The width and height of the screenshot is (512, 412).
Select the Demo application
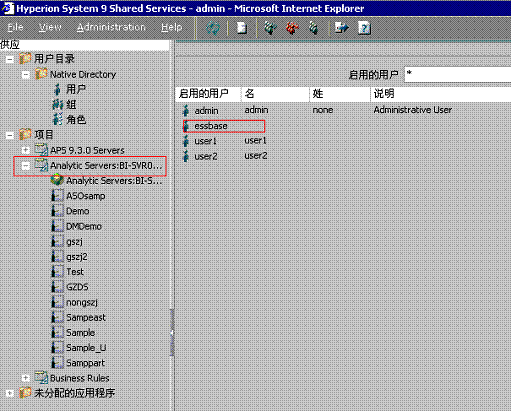(x=77, y=211)
